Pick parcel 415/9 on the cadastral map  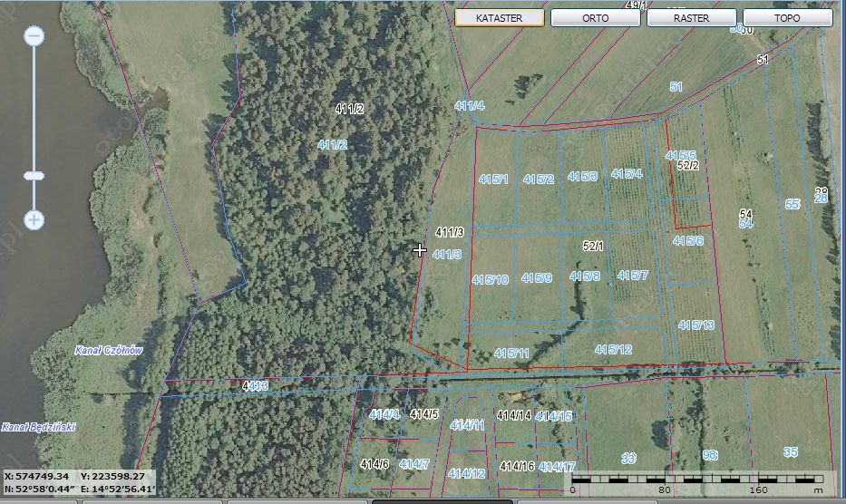536,278
